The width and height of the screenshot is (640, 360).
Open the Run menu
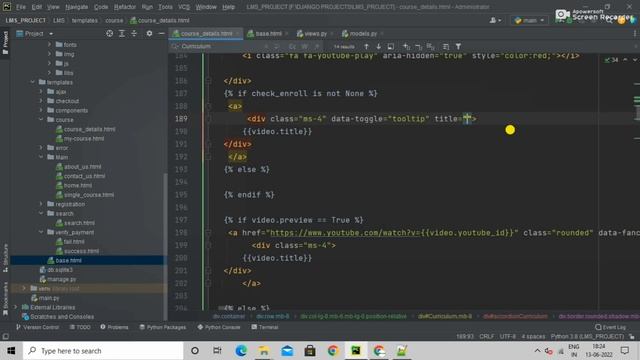click(147, 7)
